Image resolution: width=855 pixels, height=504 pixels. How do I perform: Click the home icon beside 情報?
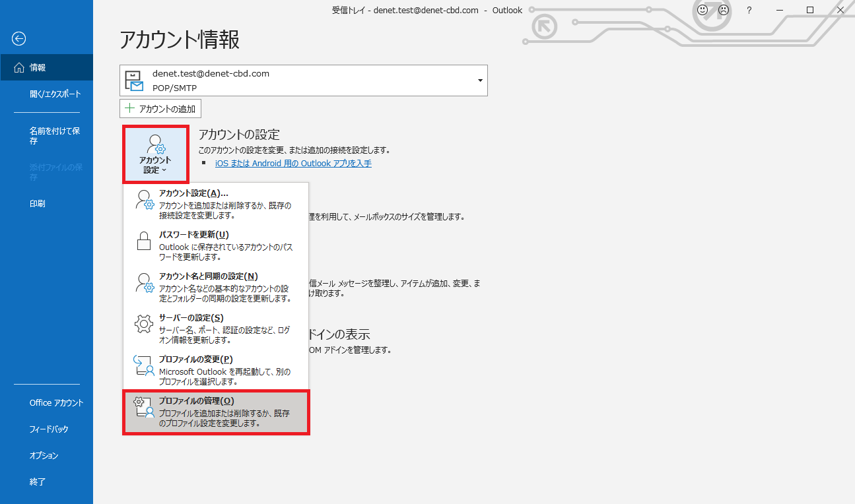pyautogui.click(x=18, y=67)
